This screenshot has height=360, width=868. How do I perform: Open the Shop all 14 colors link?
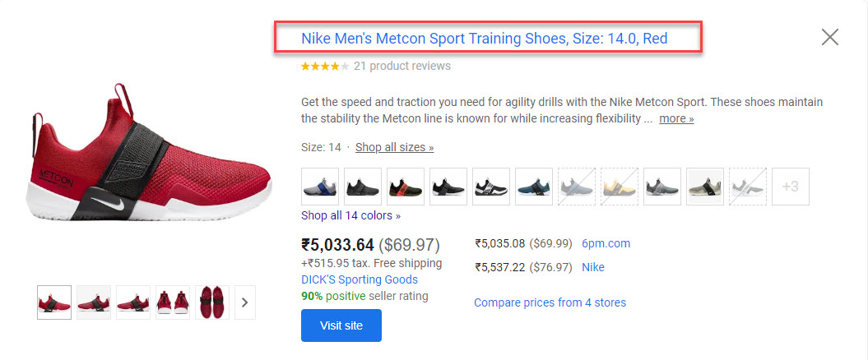point(350,215)
